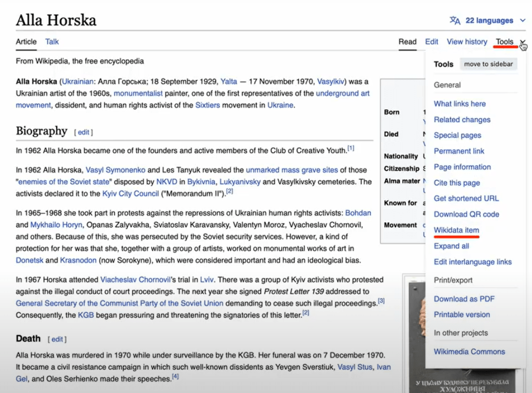Select Wikidata item in Tools menu
The width and height of the screenshot is (532, 393).
457,230
